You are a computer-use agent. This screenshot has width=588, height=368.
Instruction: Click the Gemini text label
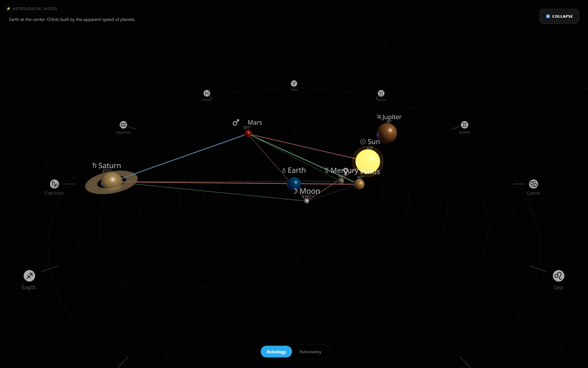click(465, 132)
